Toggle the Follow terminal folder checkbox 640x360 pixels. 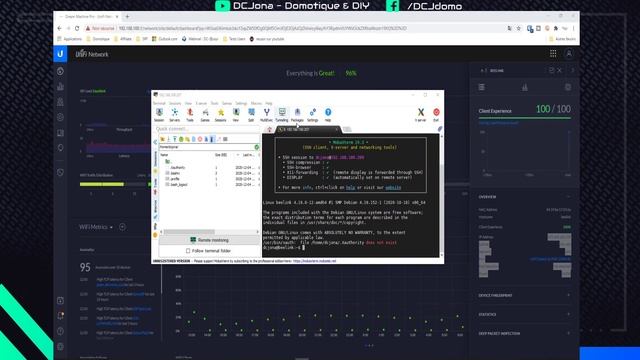click(x=188, y=251)
